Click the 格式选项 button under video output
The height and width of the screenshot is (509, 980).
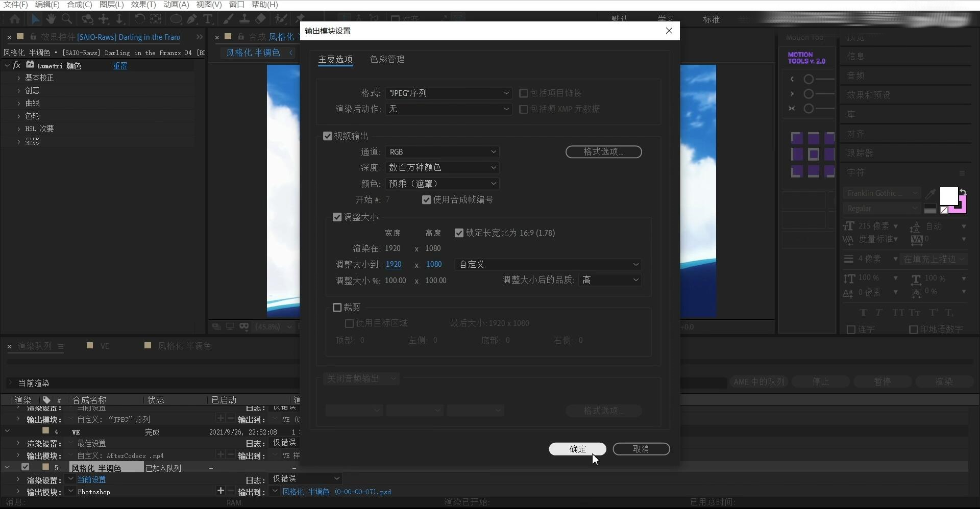(603, 152)
